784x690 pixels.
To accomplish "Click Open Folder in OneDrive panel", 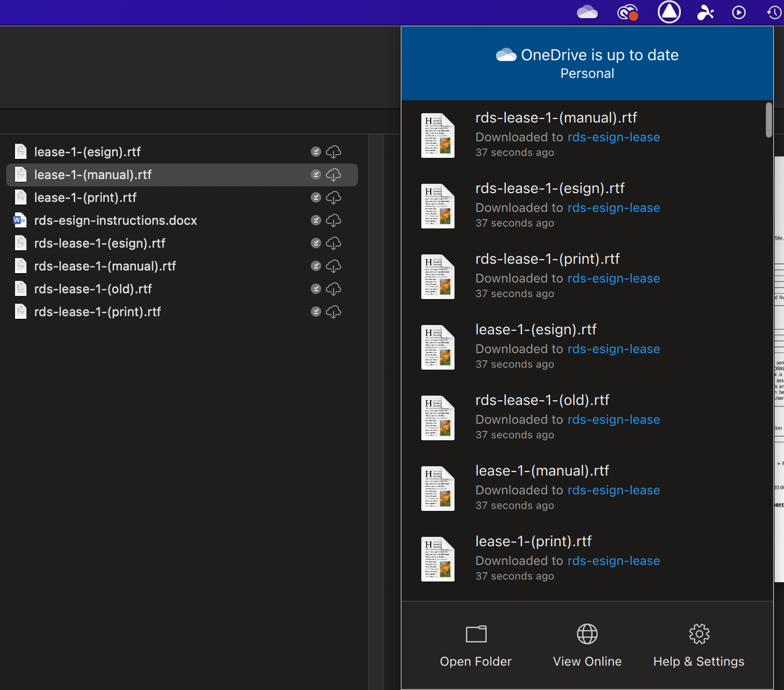I will coord(476,645).
